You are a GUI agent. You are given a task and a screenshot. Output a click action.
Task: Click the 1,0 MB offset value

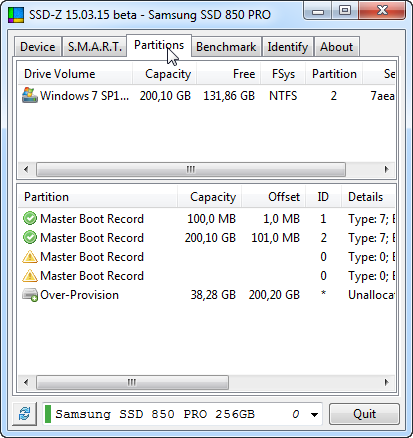(x=281, y=219)
